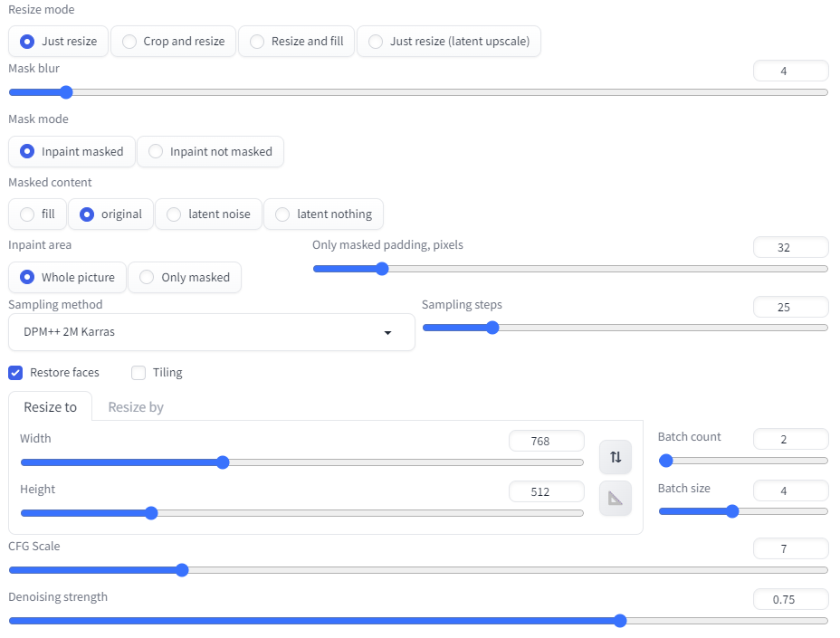Switch to the Resize to tab
Viewport: 840px width, 638px height.
(51, 407)
